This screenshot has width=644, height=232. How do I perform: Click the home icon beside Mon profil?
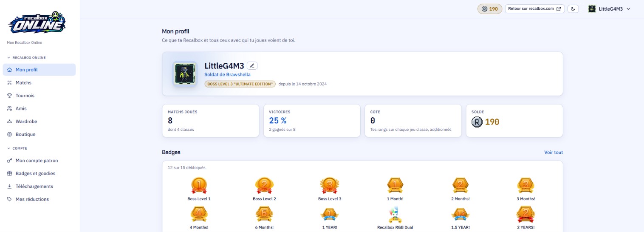tap(10, 70)
